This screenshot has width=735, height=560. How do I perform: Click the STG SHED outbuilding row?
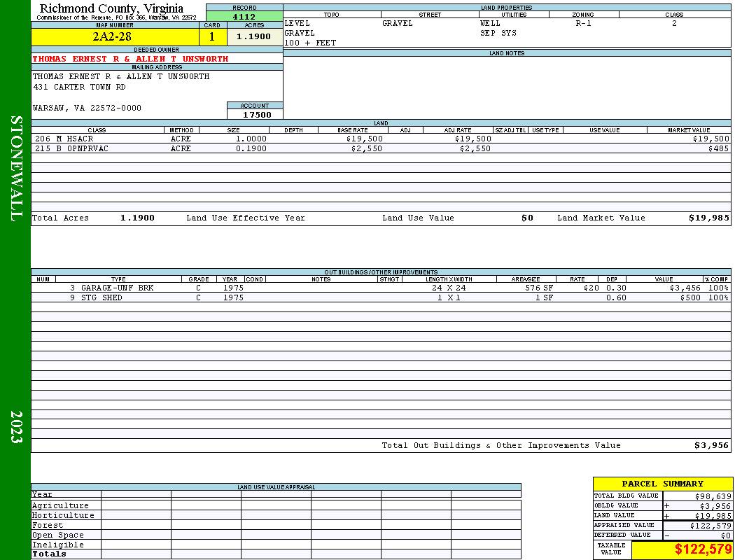[381, 297]
